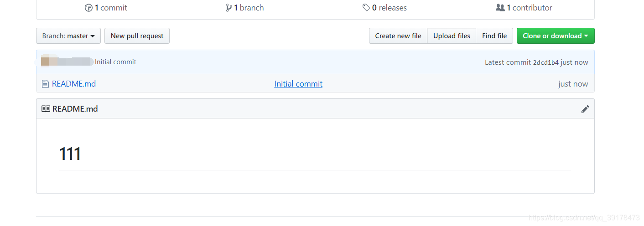This screenshot has width=644, height=226.
Task: Click the 111 heading in README
Action: (70, 154)
